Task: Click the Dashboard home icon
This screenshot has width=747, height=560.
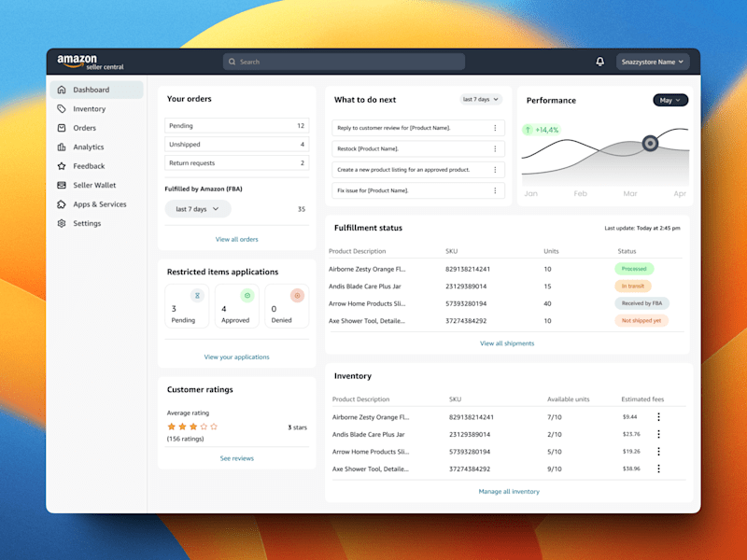Action: point(62,90)
